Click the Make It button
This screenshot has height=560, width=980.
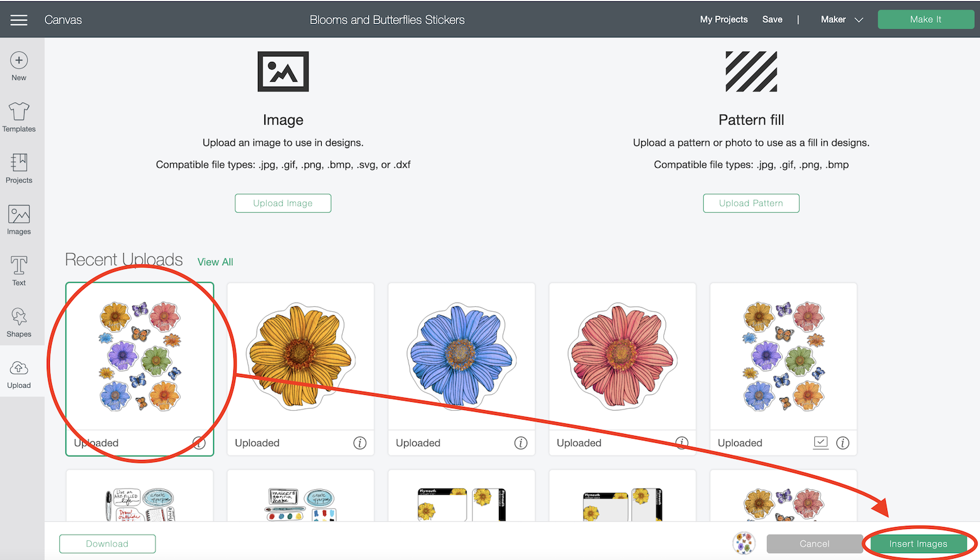point(926,20)
